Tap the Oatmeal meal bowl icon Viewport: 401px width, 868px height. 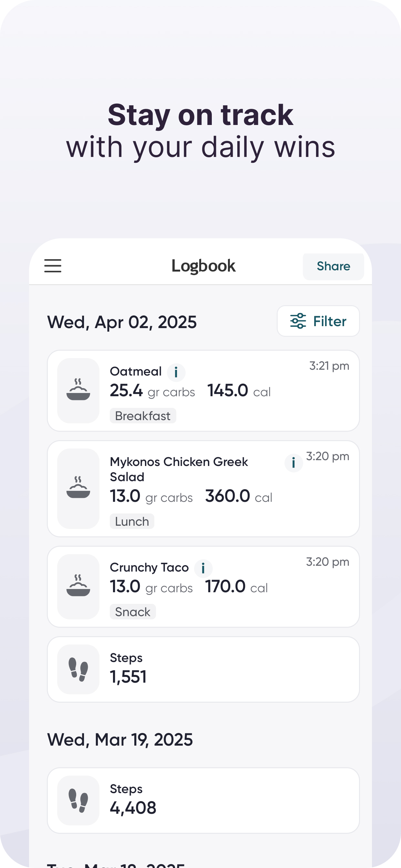coord(78,390)
